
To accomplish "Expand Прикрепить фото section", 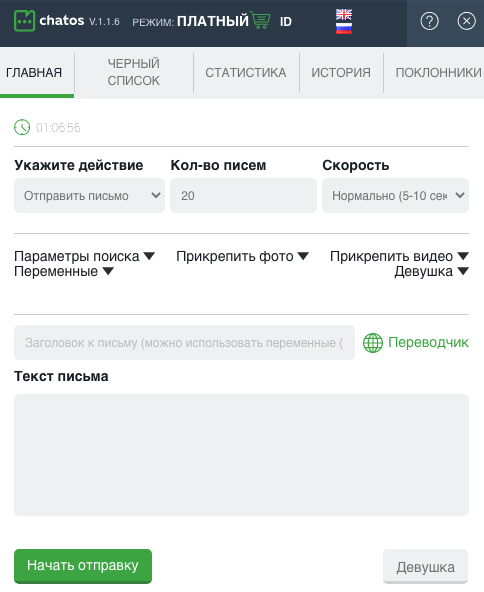I will pos(242,256).
